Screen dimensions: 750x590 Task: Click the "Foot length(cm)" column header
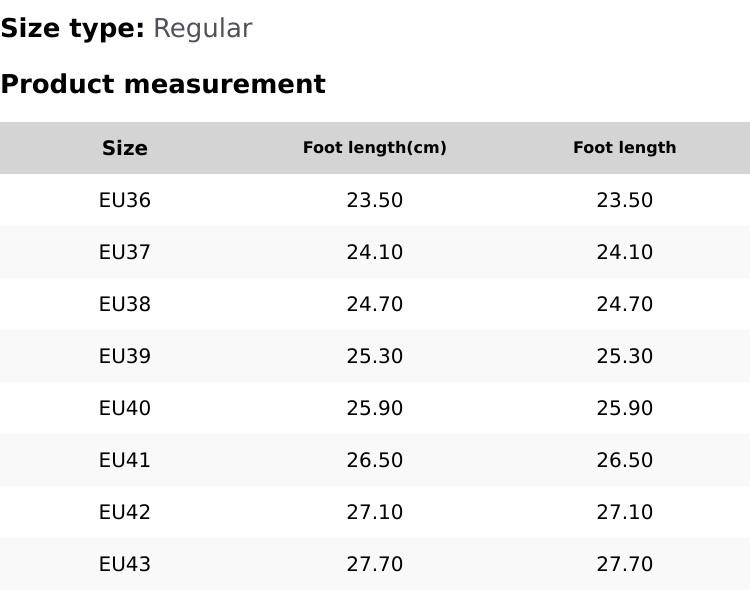(375, 148)
